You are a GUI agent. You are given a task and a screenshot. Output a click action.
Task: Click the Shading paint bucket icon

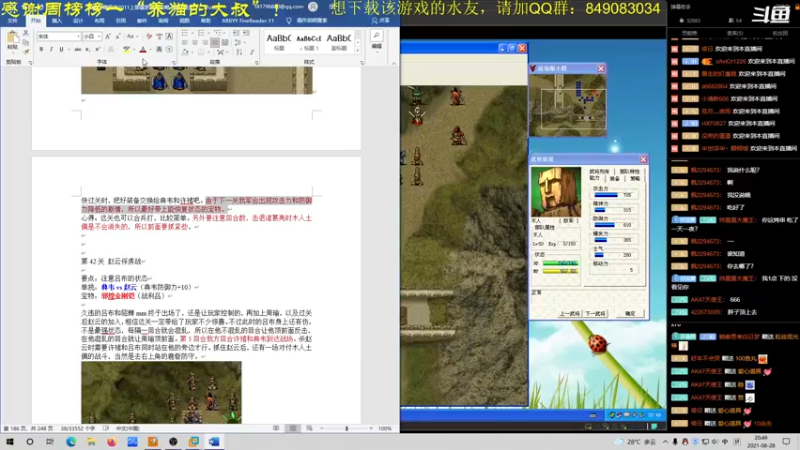coord(185,52)
